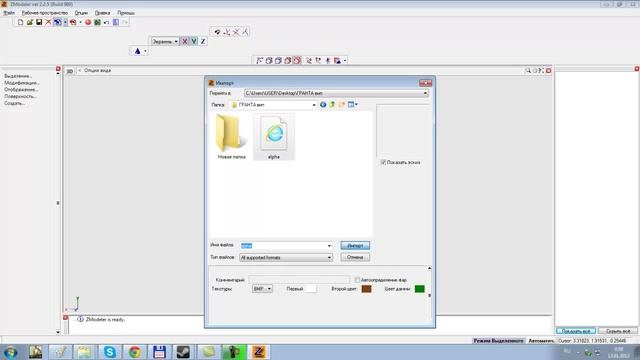Open Google Chrome from the taskbar
This screenshot has height=360, width=640.
(x=135, y=352)
